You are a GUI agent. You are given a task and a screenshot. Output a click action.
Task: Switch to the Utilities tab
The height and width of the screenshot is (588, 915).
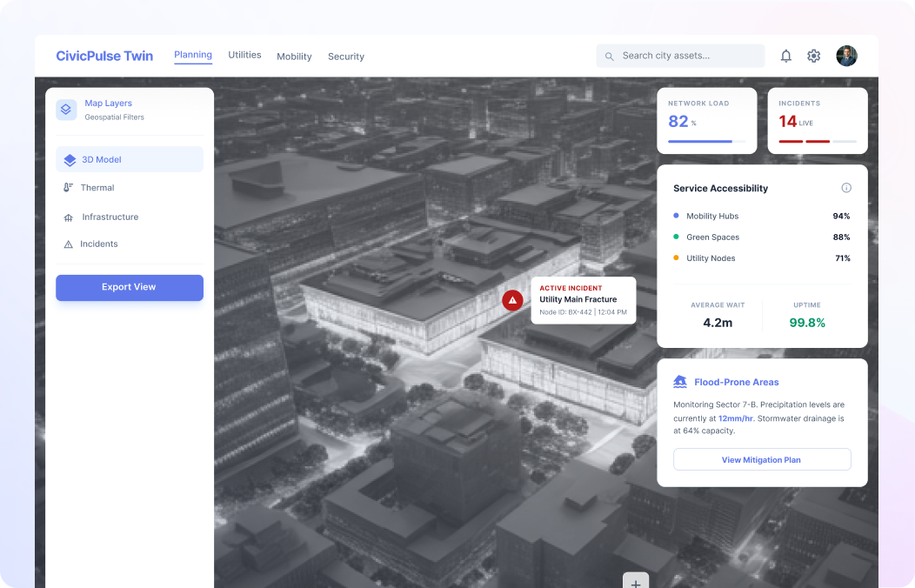pos(244,55)
